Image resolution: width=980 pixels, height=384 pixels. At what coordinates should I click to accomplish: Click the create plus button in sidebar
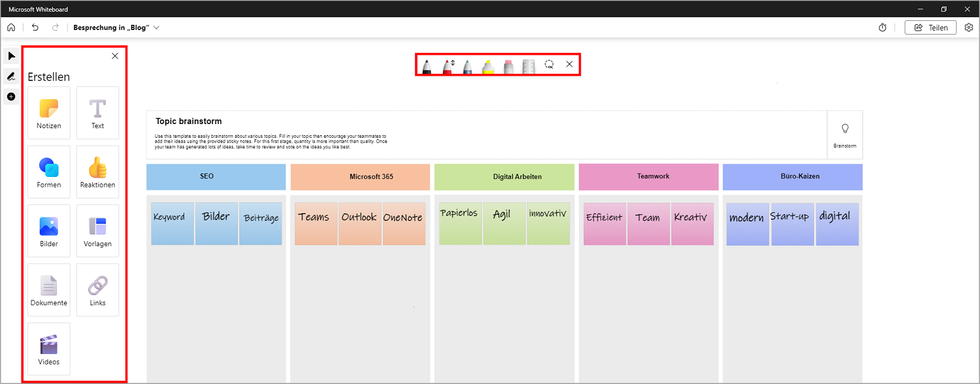11,97
